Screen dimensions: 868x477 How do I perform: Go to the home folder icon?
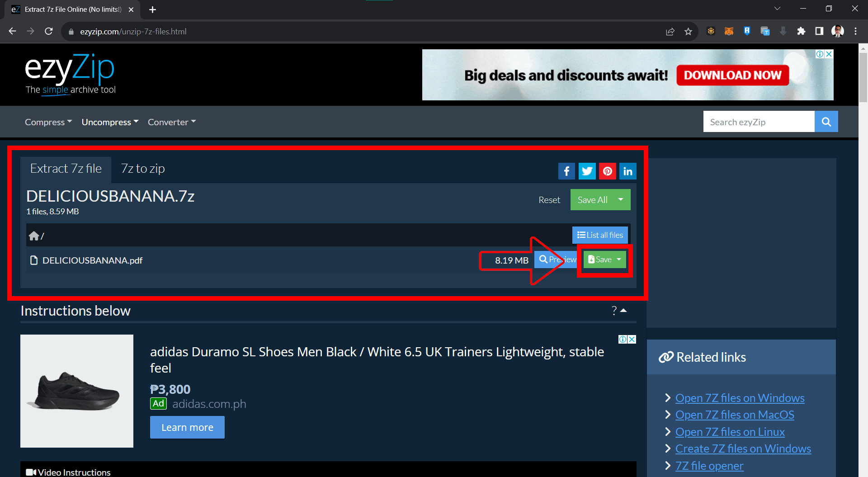pyautogui.click(x=34, y=236)
